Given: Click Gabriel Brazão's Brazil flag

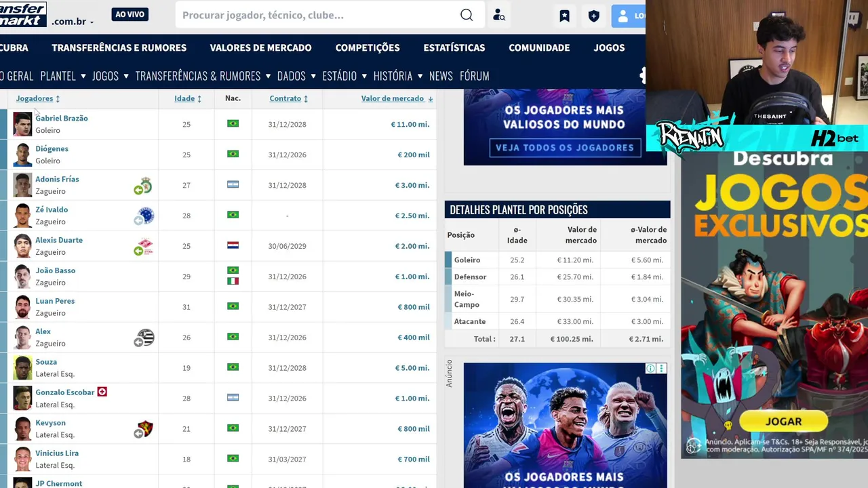Looking at the screenshot, I should [233, 124].
